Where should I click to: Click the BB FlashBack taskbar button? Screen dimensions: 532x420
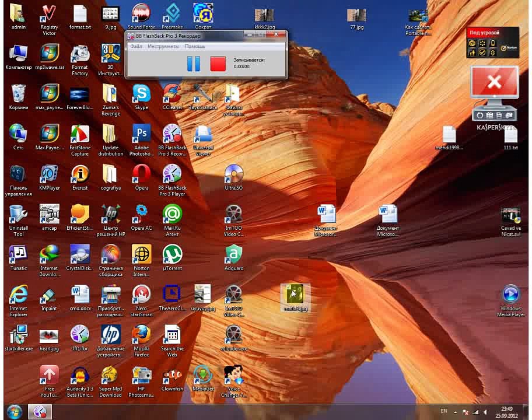click(40, 411)
